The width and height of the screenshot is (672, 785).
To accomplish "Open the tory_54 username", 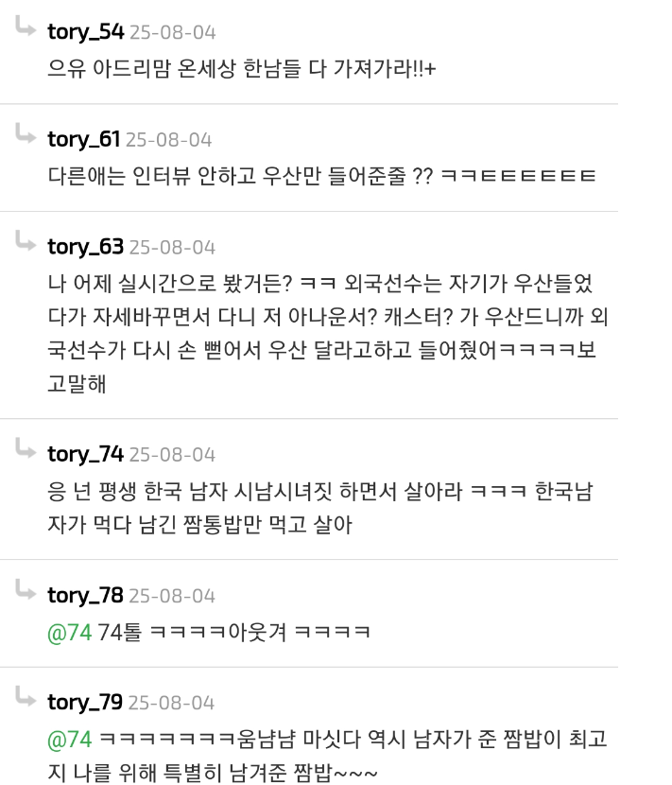I will pyautogui.click(x=86, y=32).
